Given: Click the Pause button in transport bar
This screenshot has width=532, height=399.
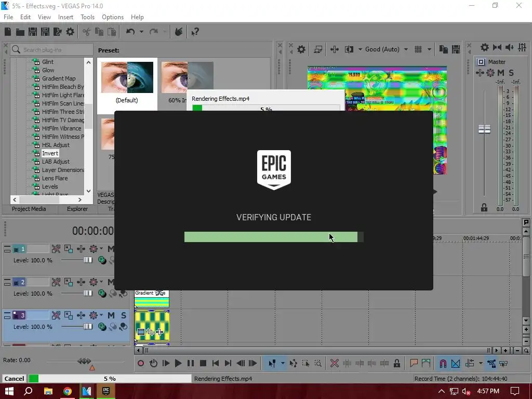Looking at the screenshot, I should coord(191,363).
